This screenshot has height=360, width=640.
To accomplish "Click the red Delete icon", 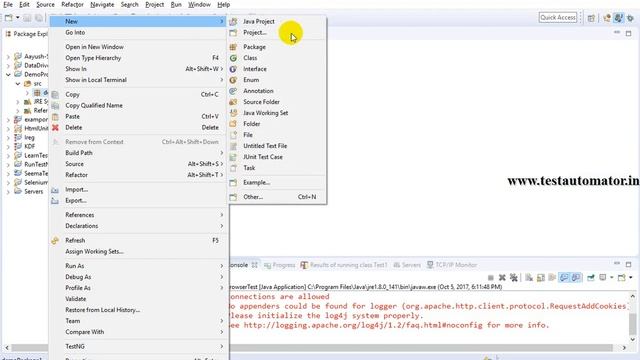I will (x=55, y=128).
